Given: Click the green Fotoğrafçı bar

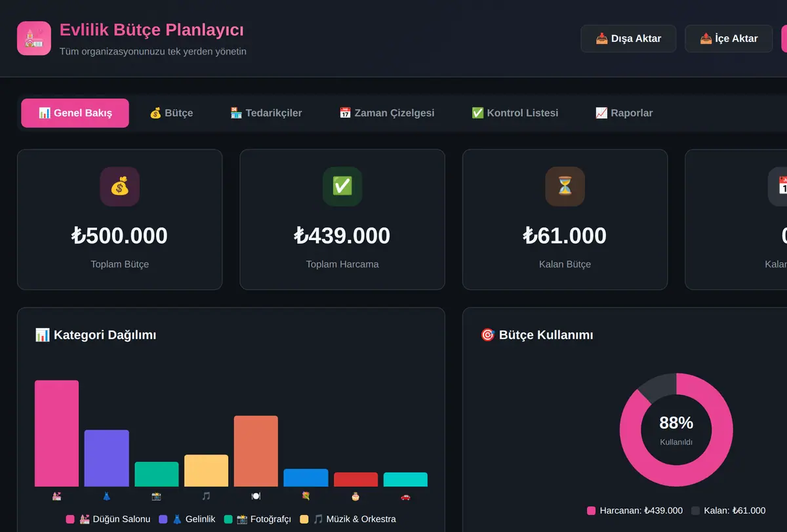Looking at the screenshot, I should point(156,474).
